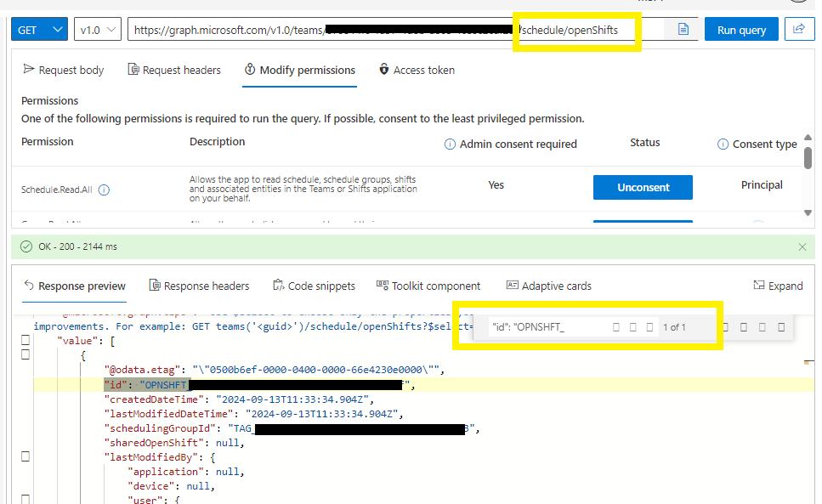Toggle the fold marker next to the first object
The width and height of the screenshot is (822, 504).
(25, 353)
